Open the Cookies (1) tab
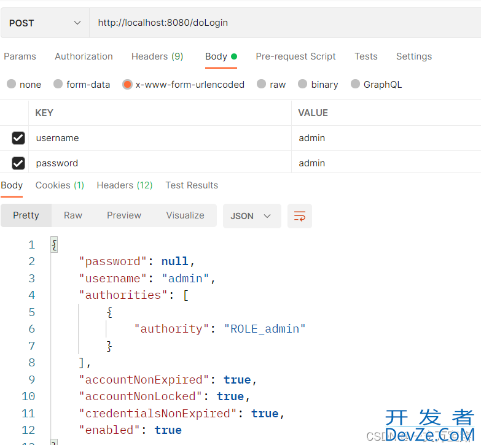The height and width of the screenshot is (448, 481). [x=60, y=185]
